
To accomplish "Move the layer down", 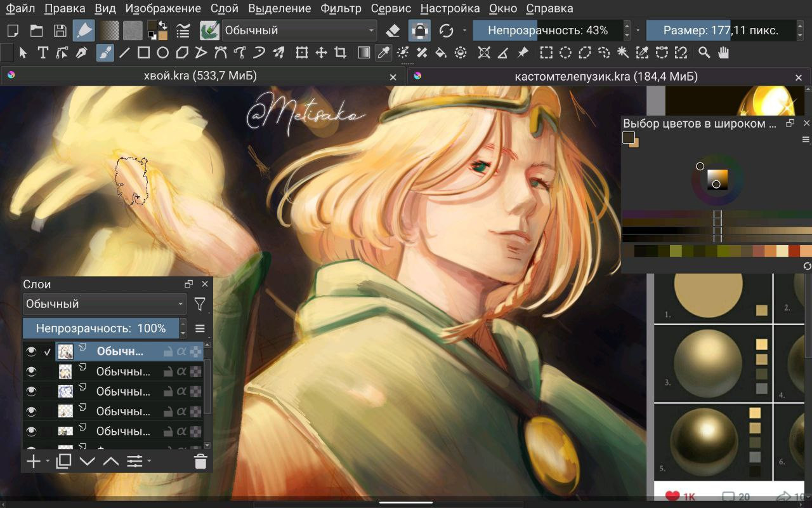I will (x=87, y=462).
